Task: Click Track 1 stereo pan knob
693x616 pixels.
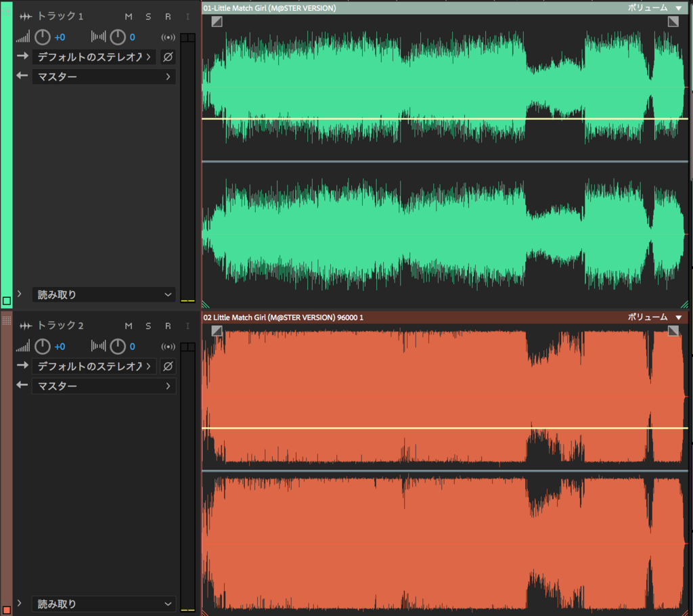Action: click(x=118, y=37)
